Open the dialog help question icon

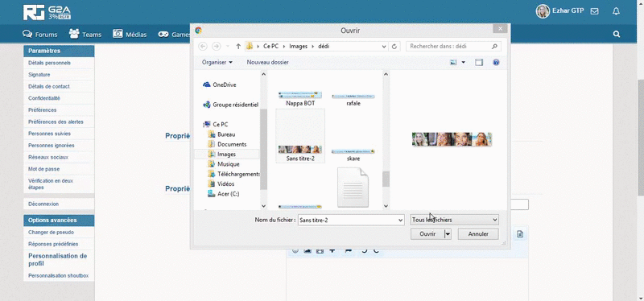coord(496,63)
